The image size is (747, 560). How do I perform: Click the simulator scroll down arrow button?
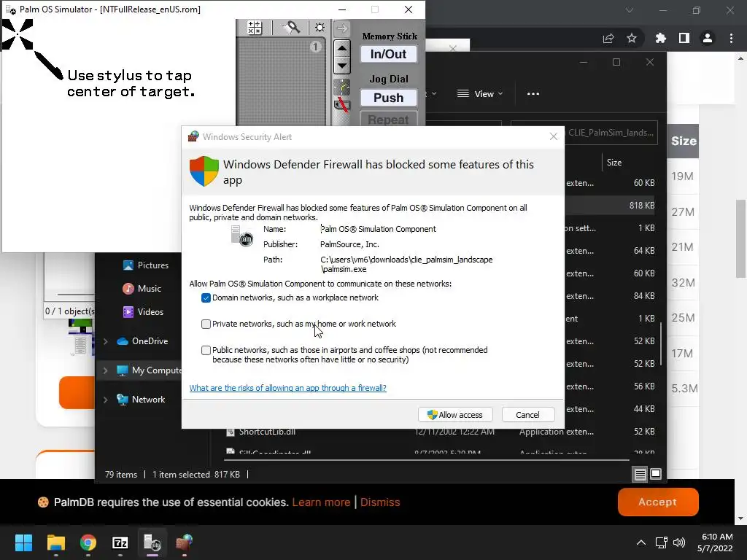(342, 65)
